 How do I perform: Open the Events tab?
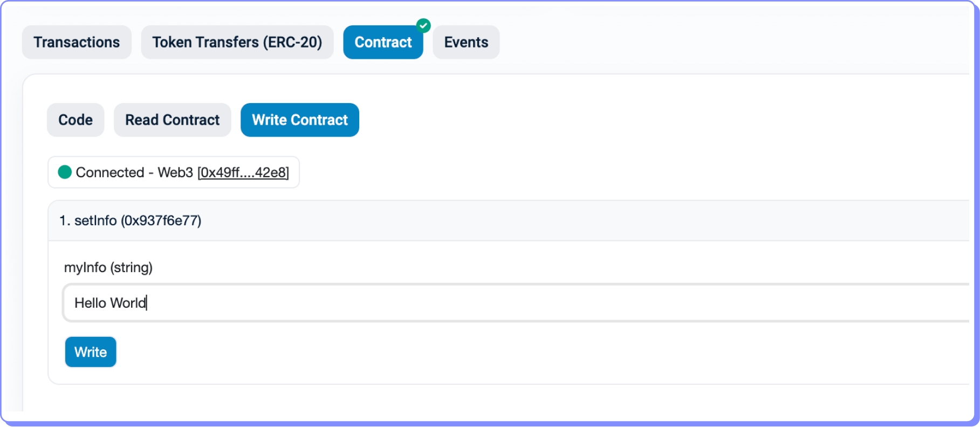coord(466,42)
